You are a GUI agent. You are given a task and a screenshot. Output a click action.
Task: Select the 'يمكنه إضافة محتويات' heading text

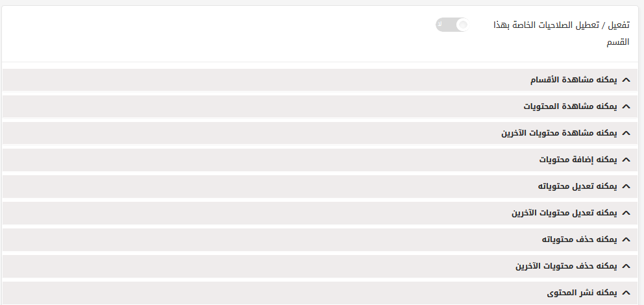click(x=578, y=160)
